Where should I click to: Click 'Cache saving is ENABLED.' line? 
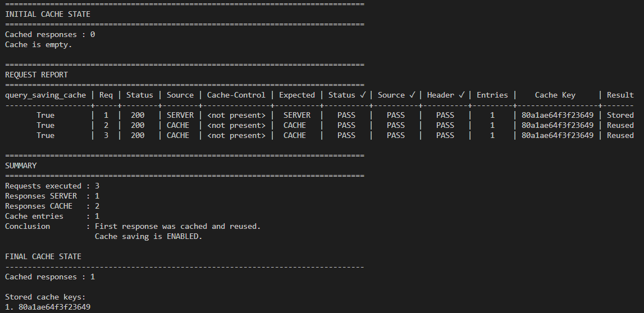(x=149, y=237)
